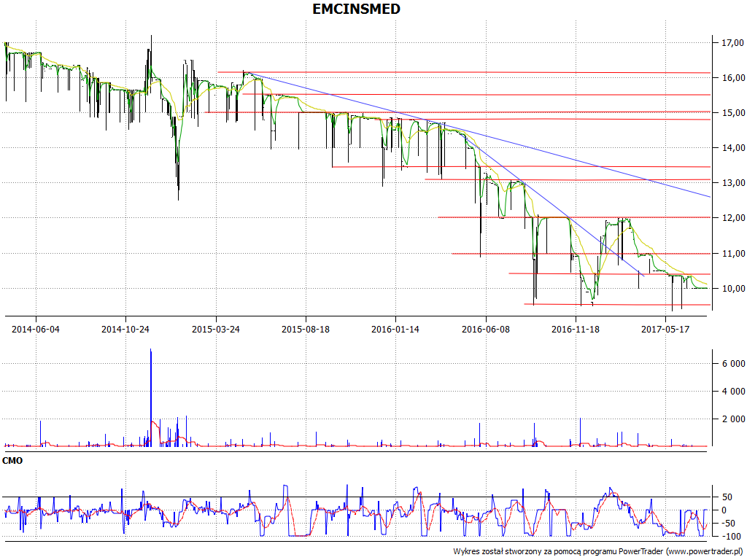
Task: Select the 15,00 price axis label
Action: click(732, 113)
